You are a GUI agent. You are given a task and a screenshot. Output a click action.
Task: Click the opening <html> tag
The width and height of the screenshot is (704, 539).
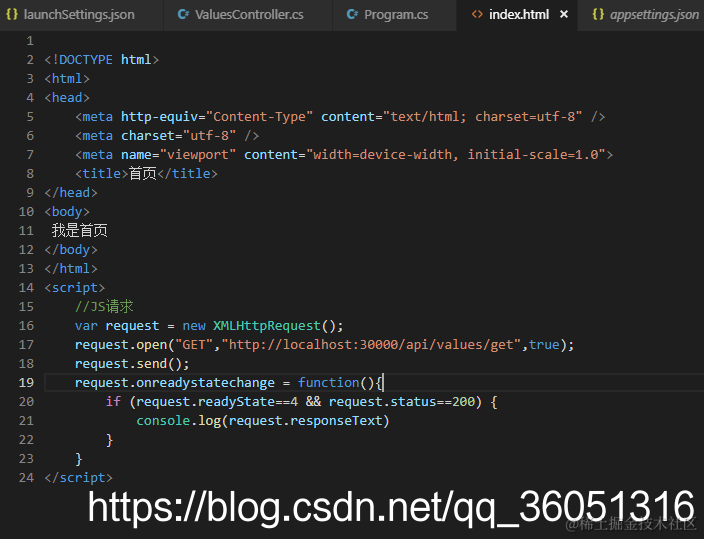point(67,79)
